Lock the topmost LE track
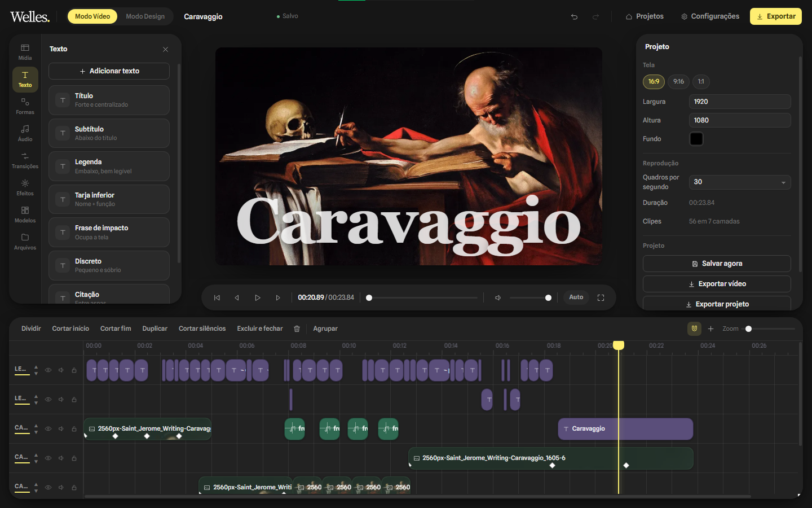This screenshot has width=812, height=508. click(74, 370)
